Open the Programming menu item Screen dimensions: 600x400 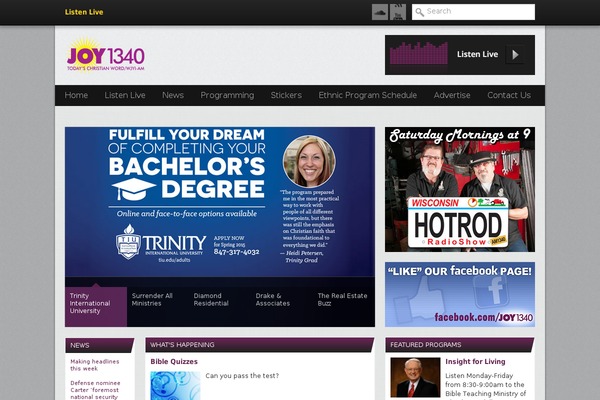tap(227, 95)
